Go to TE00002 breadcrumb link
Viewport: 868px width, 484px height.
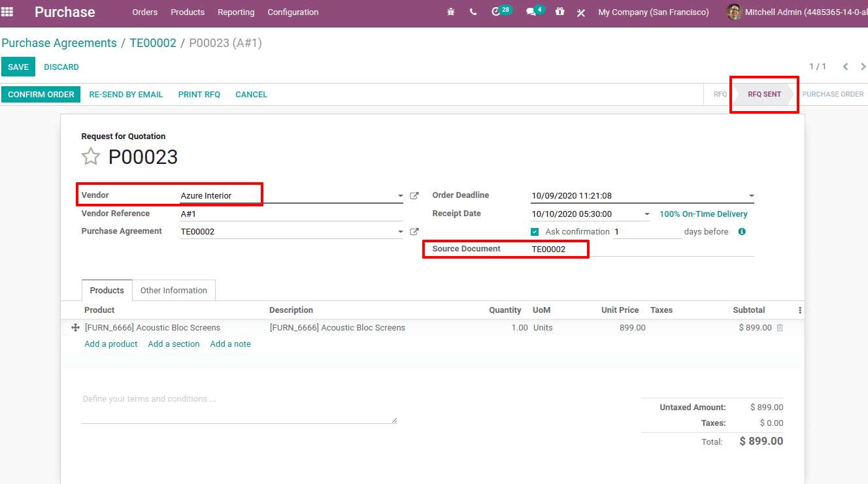[153, 43]
